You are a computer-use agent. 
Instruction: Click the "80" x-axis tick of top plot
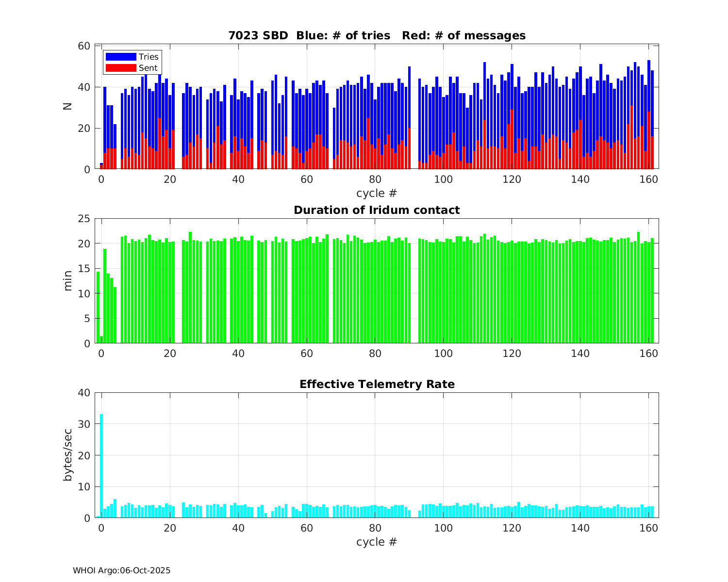tap(375, 179)
